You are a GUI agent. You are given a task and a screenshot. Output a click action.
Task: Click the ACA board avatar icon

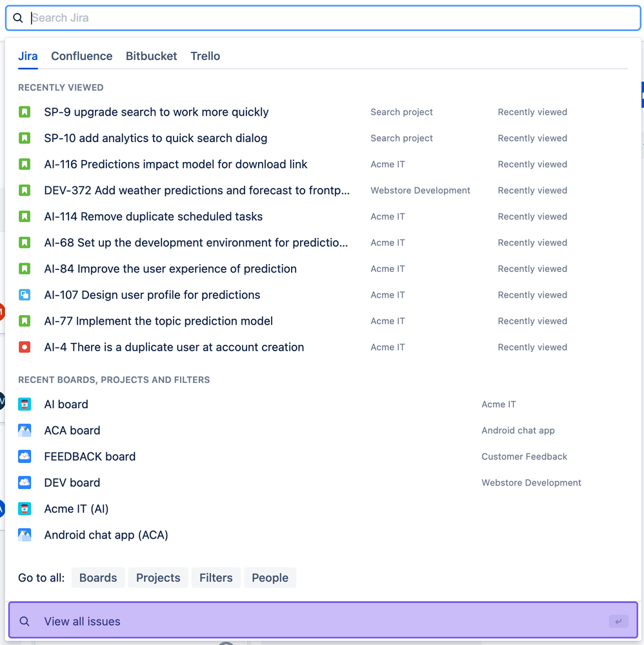click(25, 430)
